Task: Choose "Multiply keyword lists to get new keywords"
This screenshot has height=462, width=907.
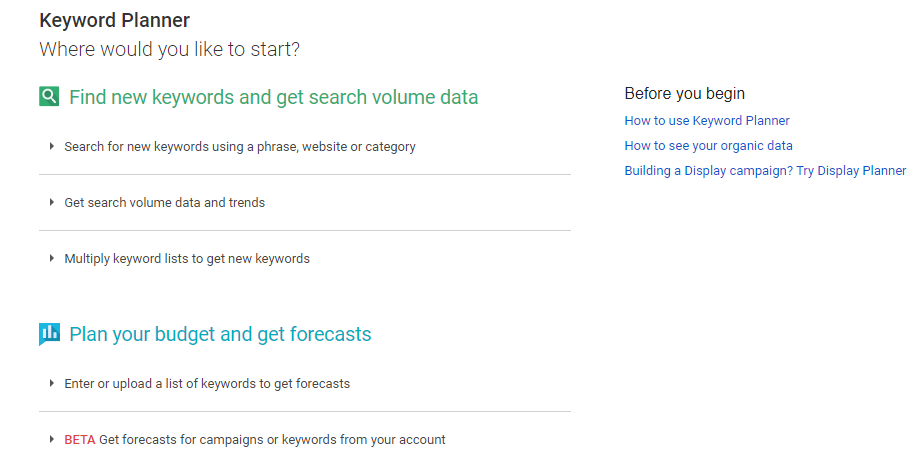Action: 187,259
